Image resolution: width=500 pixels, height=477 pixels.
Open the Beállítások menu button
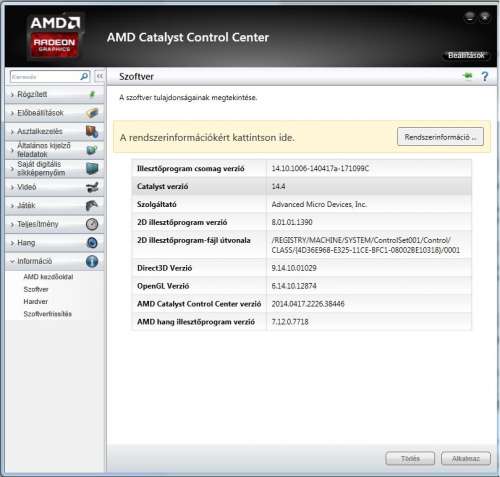(466, 55)
